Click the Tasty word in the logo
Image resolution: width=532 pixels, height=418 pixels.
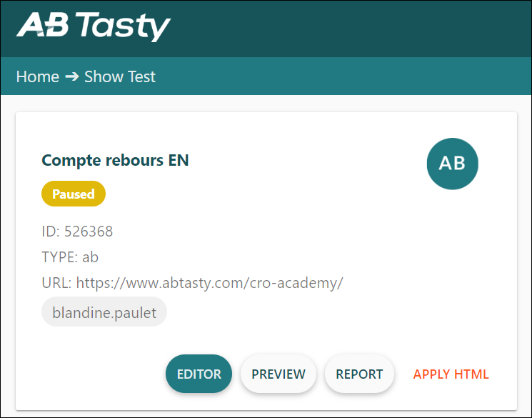123,26
